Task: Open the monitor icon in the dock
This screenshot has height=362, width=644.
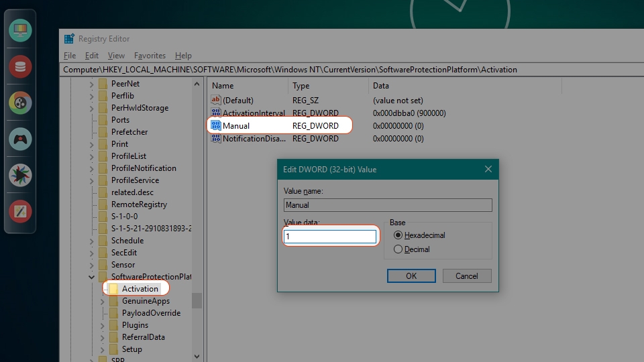Action: click(20, 30)
